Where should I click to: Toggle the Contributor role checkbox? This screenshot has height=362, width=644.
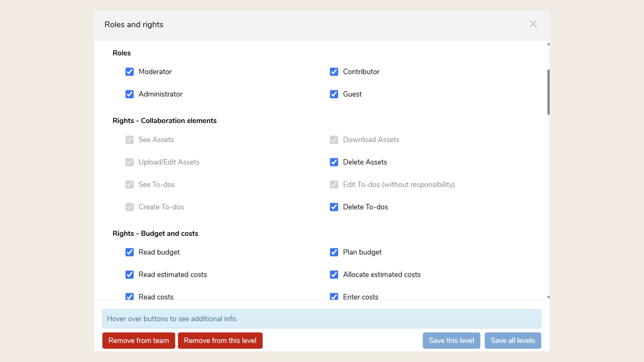click(334, 72)
